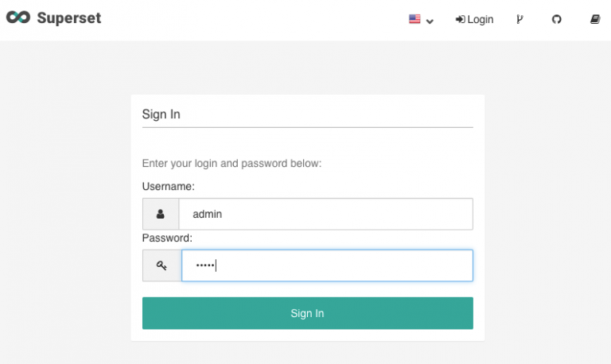Screen dimensions: 611x364
Task: Open the documentation book icon
Action: (x=594, y=19)
